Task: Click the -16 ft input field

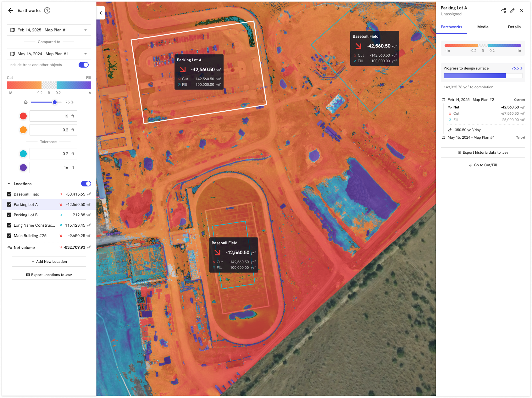Action: coord(53,116)
